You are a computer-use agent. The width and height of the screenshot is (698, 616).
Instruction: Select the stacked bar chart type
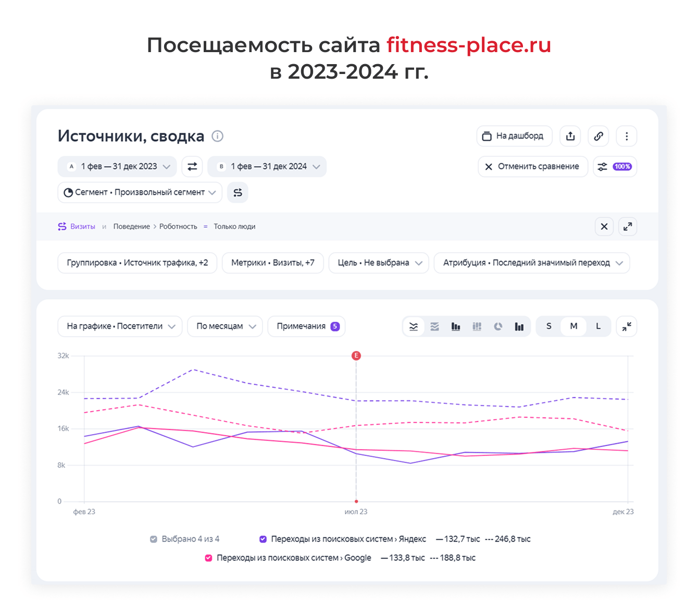(477, 326)
